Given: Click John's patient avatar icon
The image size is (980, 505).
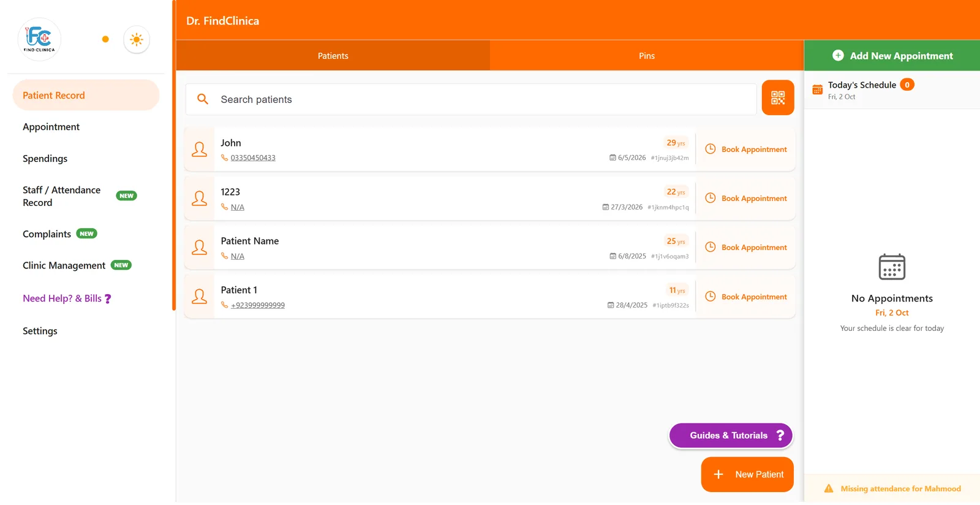Looking at the screenshot, I should click(x=200, y=149).
